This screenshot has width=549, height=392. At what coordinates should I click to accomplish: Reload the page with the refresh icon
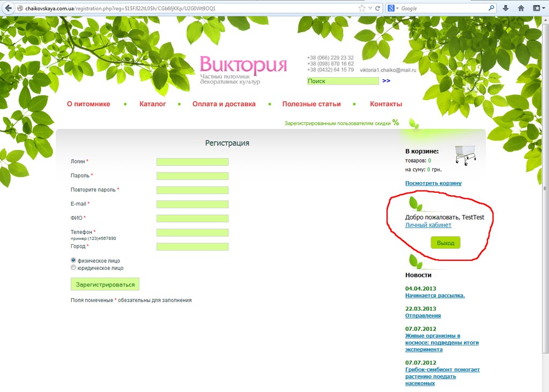click(377, 9)
